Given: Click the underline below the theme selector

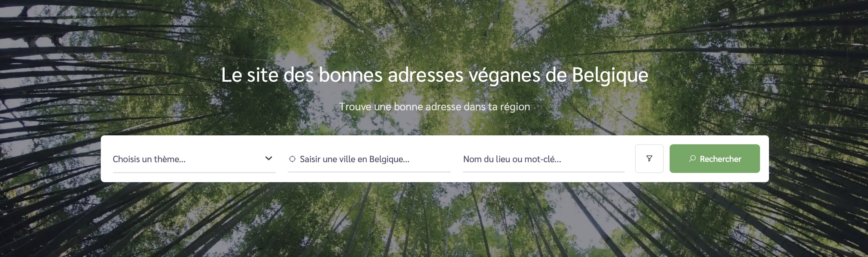Looking at the screenshot, I should (194, 172).
